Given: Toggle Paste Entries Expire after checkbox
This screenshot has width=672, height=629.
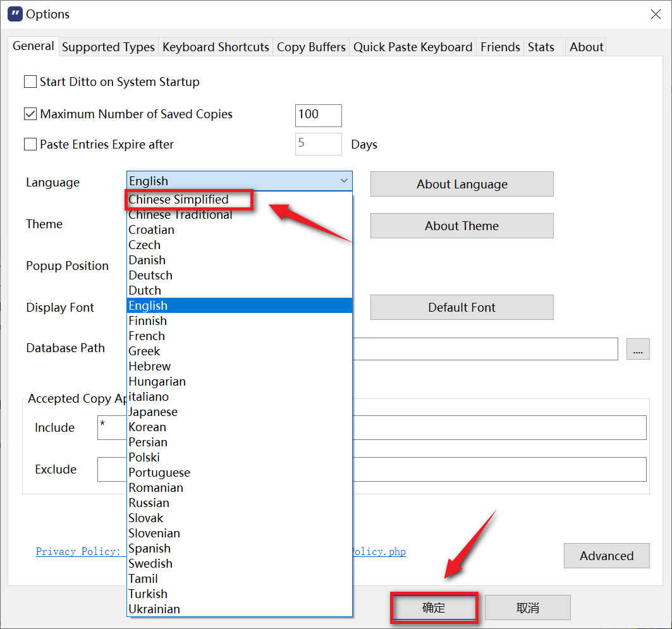Looking at the screenshot, I should pyautogui.click(x=30, y=144).
